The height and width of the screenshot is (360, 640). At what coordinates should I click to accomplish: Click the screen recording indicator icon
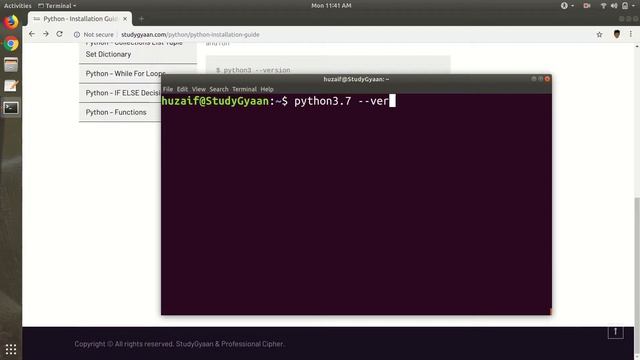pos(587,6)
